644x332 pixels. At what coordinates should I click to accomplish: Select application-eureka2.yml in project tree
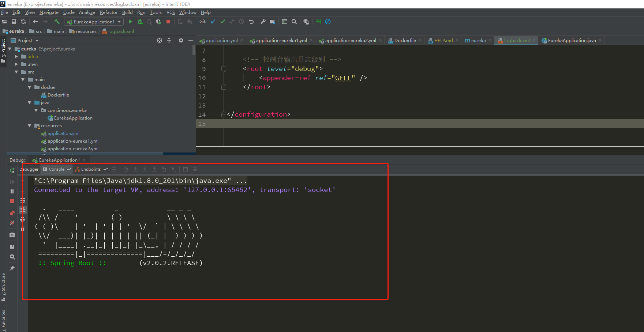(70, 148)
